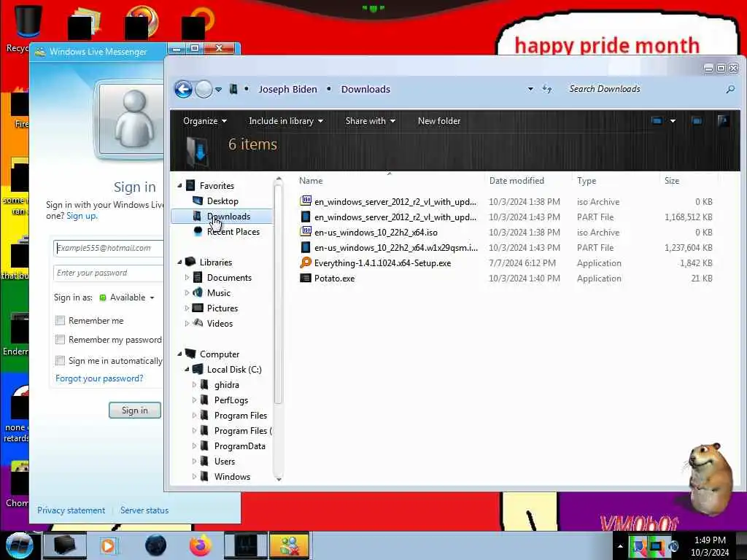Expand the Users folder
The width and height of the screenshot is (747, 560).
click(x=194, y=462)
